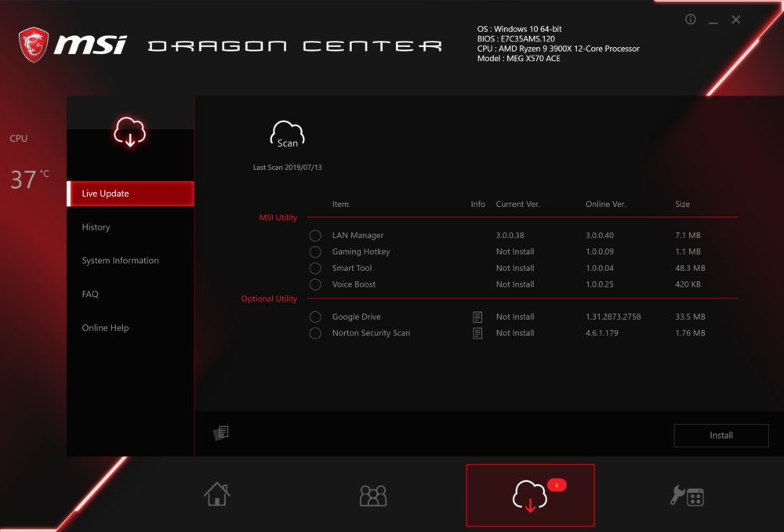Click the Model : MEG X570 ACE text
The height and width of the screenshot is (532, 784).
518,59
